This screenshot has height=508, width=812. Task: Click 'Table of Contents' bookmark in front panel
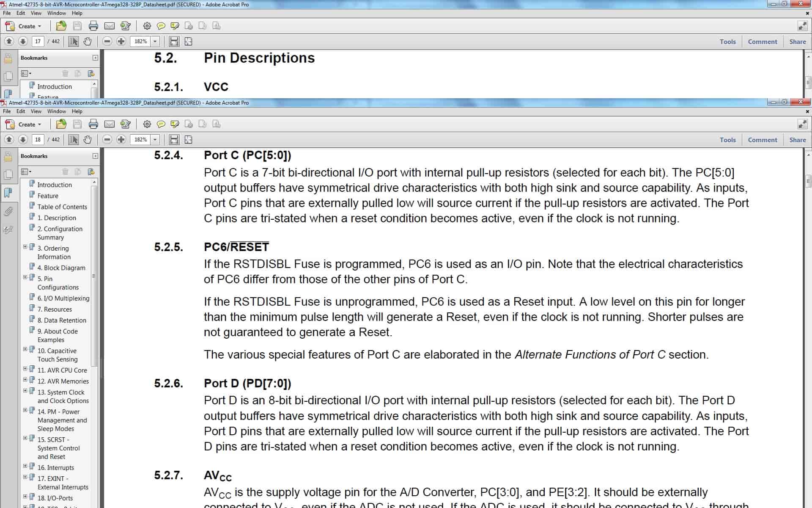[x=62, y=207]
